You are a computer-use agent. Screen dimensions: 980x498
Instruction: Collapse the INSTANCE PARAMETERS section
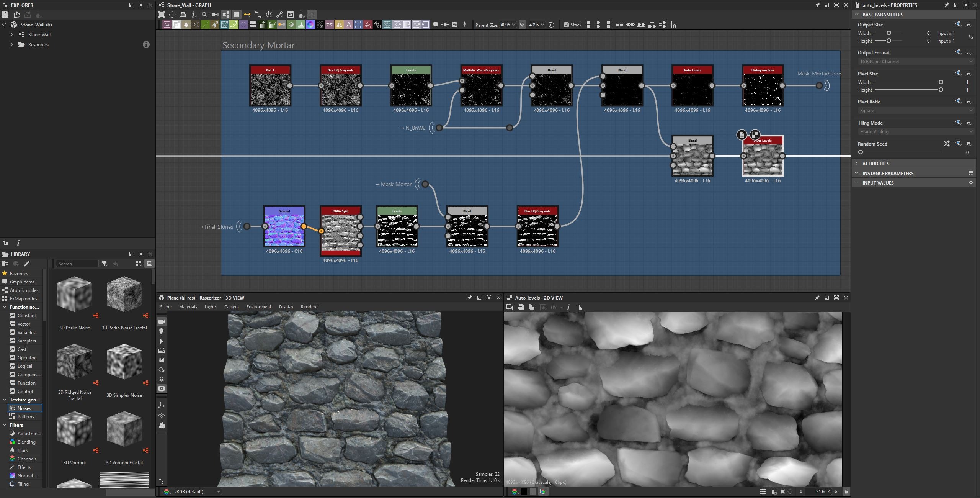[857, 173]
